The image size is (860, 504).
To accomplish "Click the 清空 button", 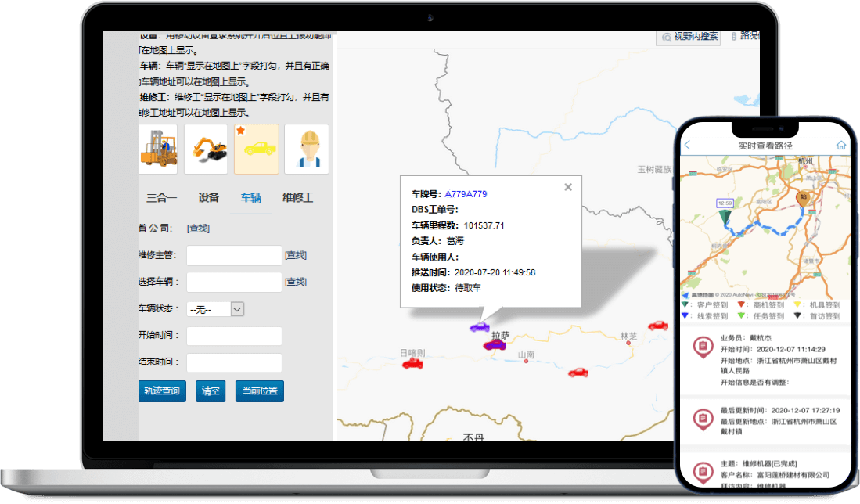I will pyautogui.click(x=211, y=391).
